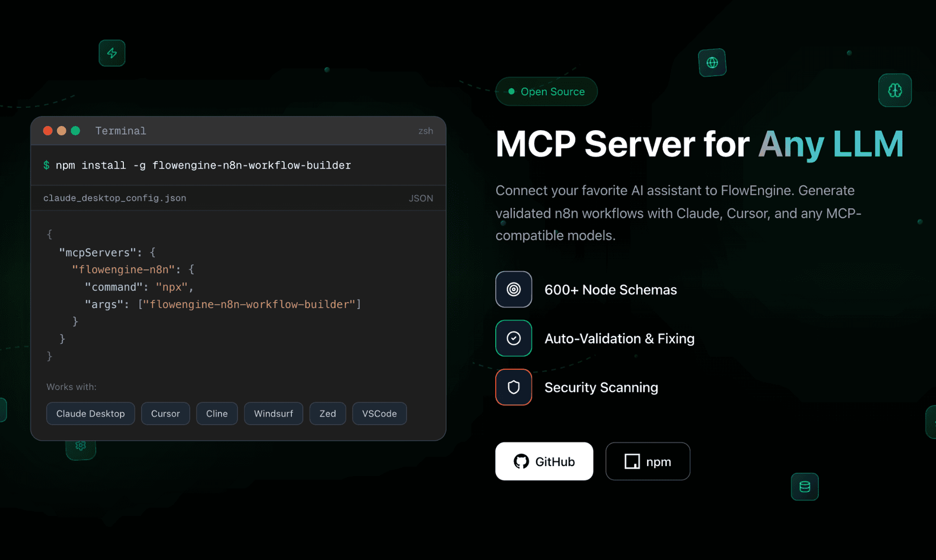This screenshot has width=936, height=560.
Task: Click the Windsurf tag
Action: [x=273, y=413]
